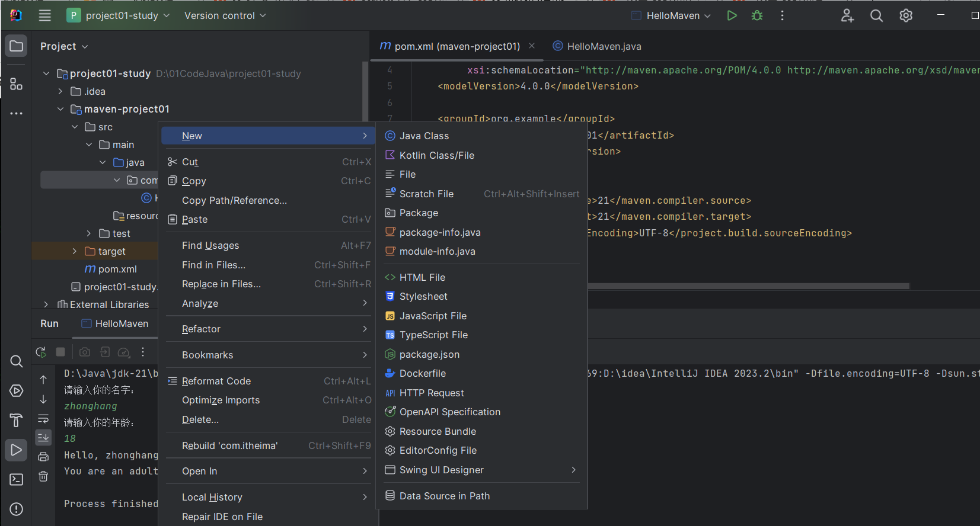This screenshot has height=526, width=980.
Task: Collapse the project01-study root node
Action: click(x=46, y=73)
